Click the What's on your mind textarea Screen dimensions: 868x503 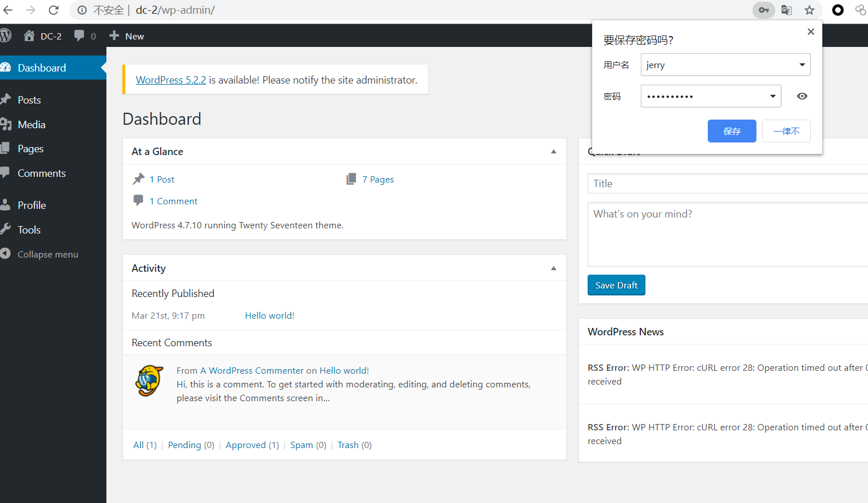tap(728, 234)
